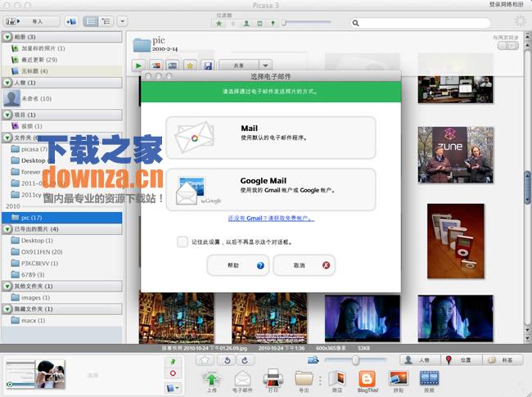Select the Zune photo thumbnail
532x397 pixels.
coord(455,155)
